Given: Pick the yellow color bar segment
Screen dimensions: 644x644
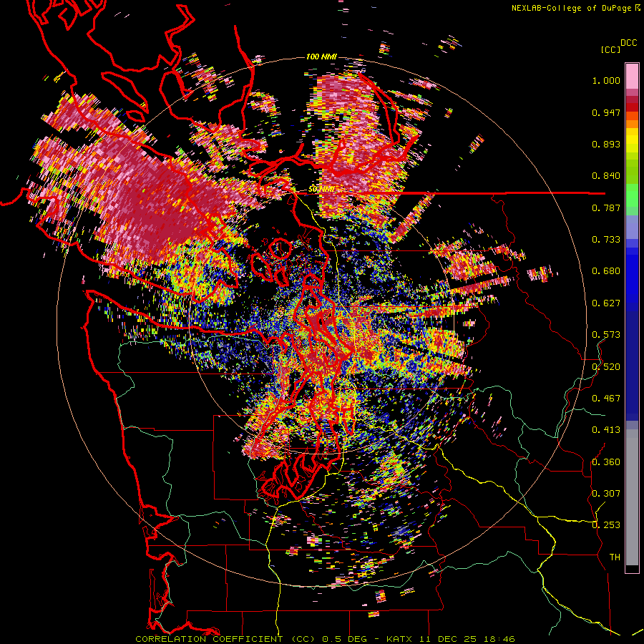Looking at the screenshot, I should click(632, 141).
